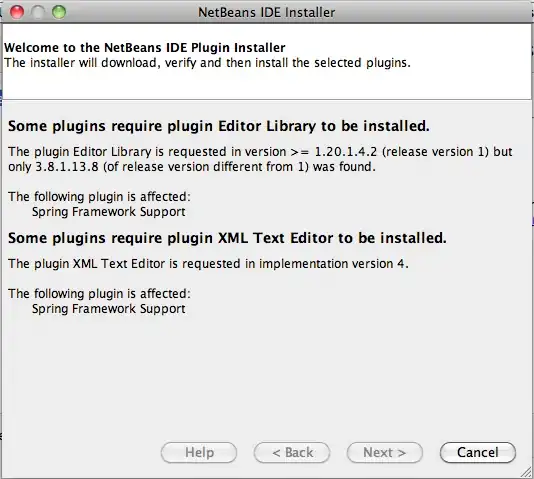The image size is (534, 479).
Task: Click the resize grip in window corner
Action: pos(527,473)
